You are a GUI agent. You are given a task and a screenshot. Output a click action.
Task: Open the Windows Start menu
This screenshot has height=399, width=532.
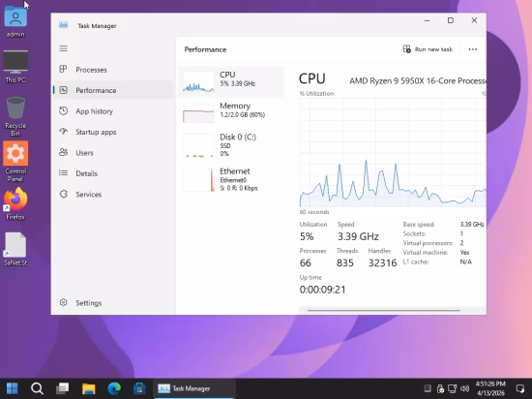(x=13, y=388)
